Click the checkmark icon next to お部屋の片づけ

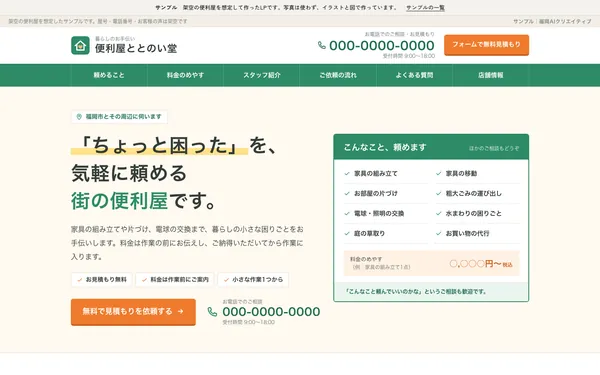(347, 194)
